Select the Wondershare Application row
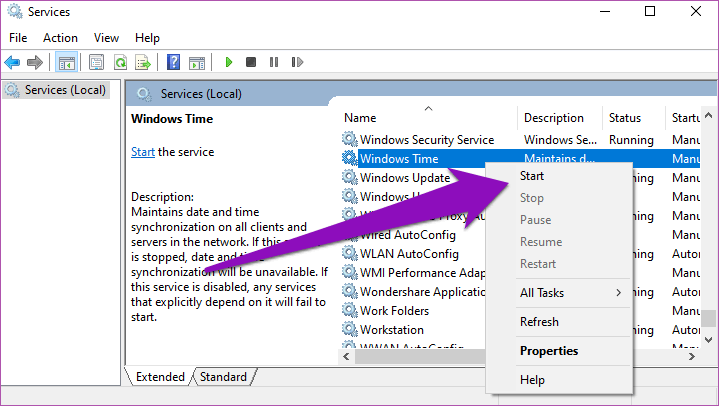This screenshot has height=406, width=719. tap(413, 292)
